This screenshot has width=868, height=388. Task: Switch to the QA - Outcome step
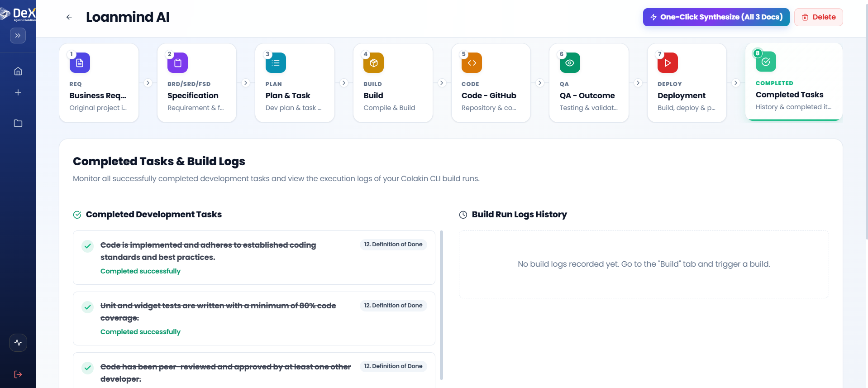(x=589, y=83)
